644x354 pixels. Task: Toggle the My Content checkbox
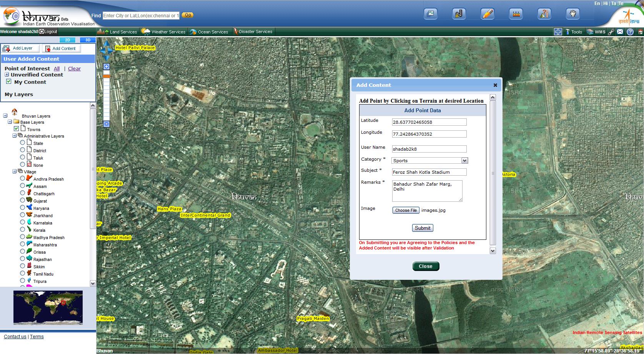[9, 81]
